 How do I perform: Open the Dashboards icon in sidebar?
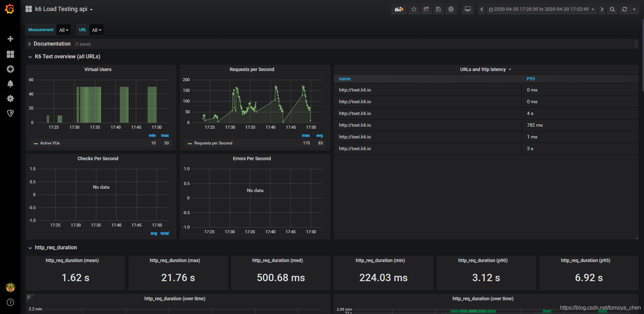click(10, 54)
